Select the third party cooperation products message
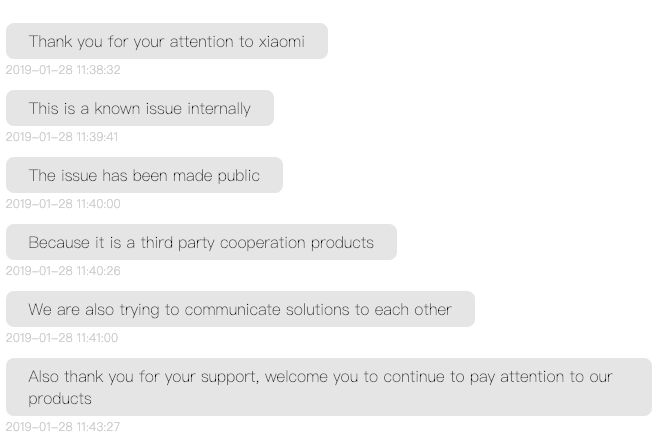664x439 pixels. click(201, 243)
